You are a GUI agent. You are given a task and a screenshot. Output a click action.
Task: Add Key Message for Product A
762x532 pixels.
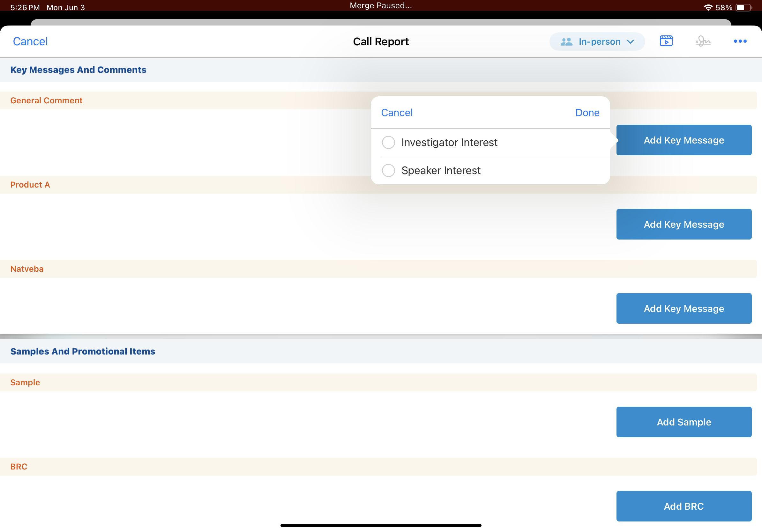click(x=684, y=224)
